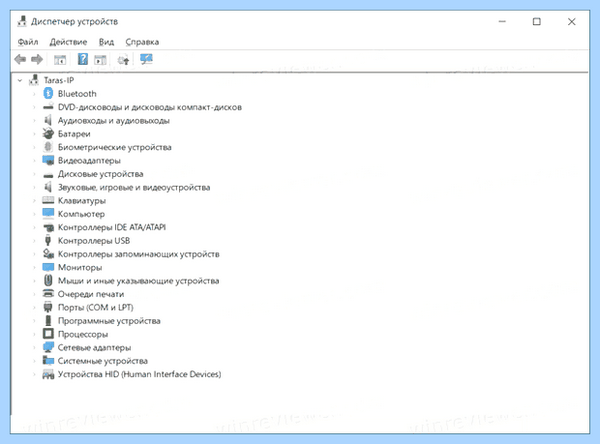600x444 pixels.
Task: Click the Видеоадаптеры display icon
Action: [x=48, y=160]
